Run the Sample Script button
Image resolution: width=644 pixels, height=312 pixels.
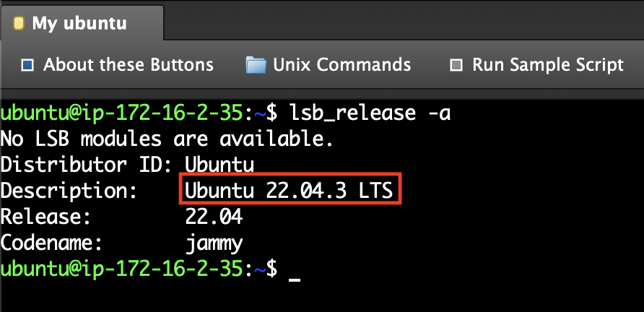[537, 65]
